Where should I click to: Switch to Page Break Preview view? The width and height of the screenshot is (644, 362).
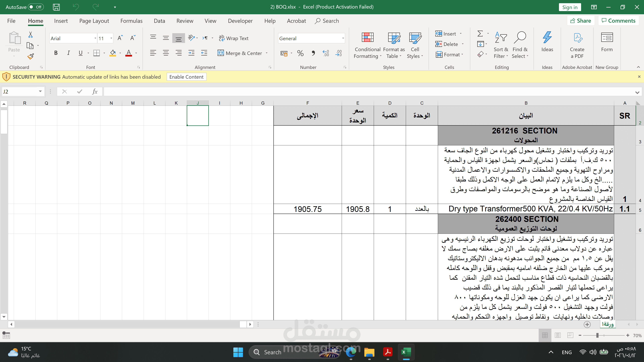570,335
